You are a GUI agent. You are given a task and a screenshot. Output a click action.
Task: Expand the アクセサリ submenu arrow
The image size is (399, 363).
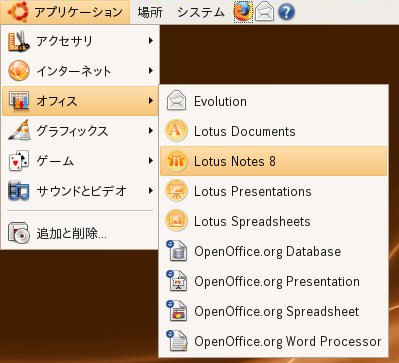pyautogui.click(x=151, y=41)
